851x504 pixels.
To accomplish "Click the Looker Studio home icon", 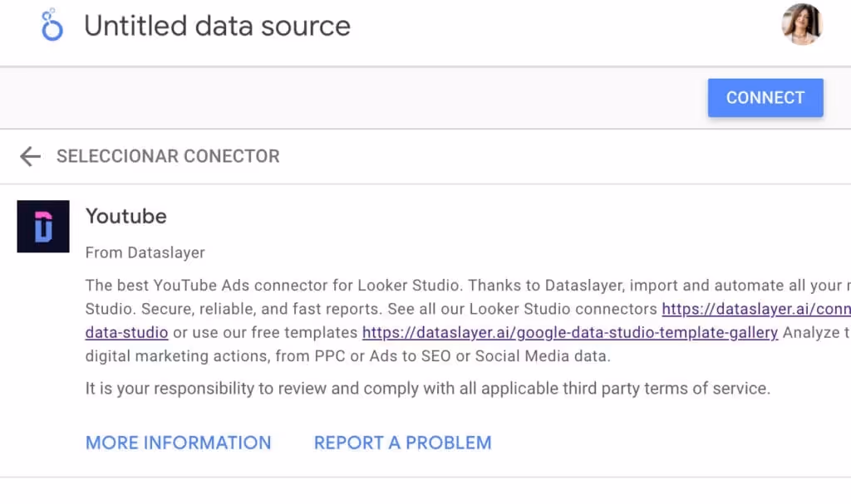I will 52,25.
